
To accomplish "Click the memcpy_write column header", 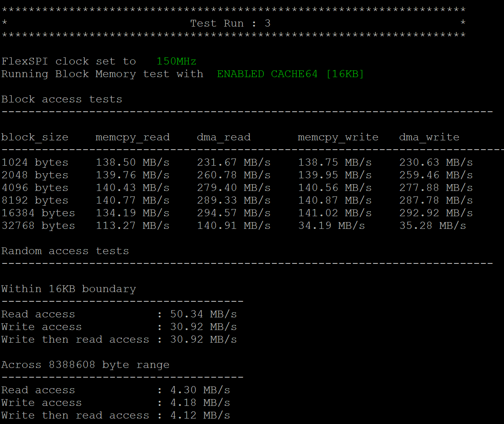I will click(x=338, y=137).
